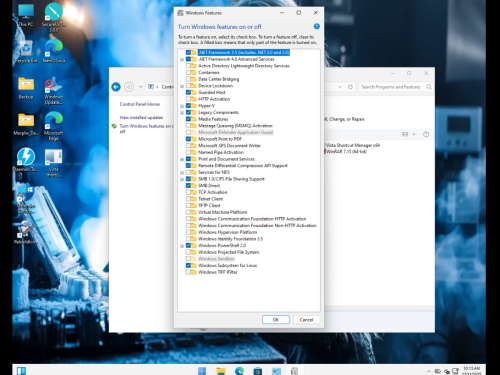Expand SMB 1.0/CIFS File Sharing Support
The image size is (500, 375).
[182, 179]
